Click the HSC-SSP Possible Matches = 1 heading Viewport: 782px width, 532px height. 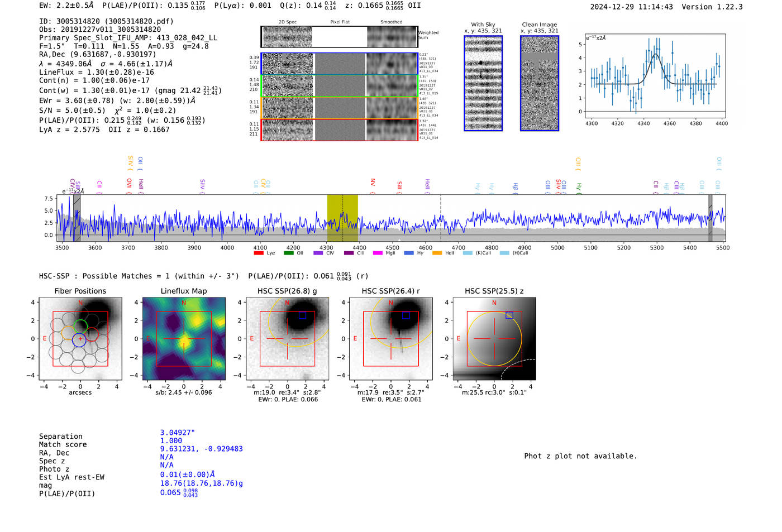point(139,276)
